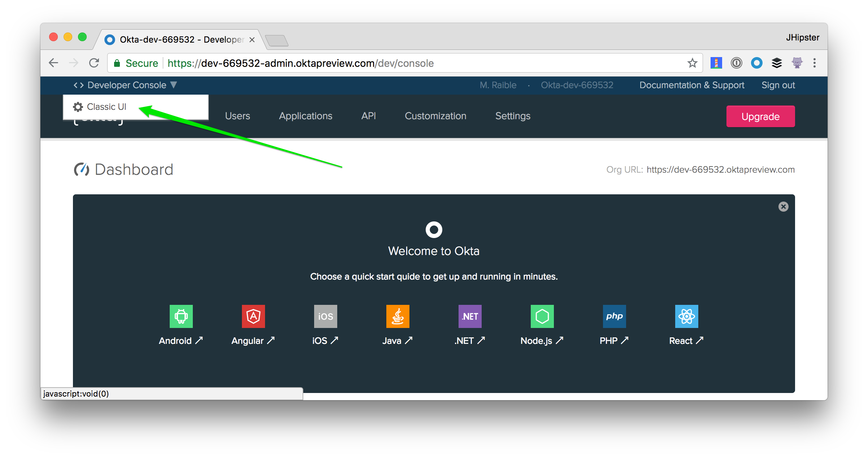Viewport: 868px width, 458px height.
Task: Open the Applications menu
Action: tap(305, 116)
